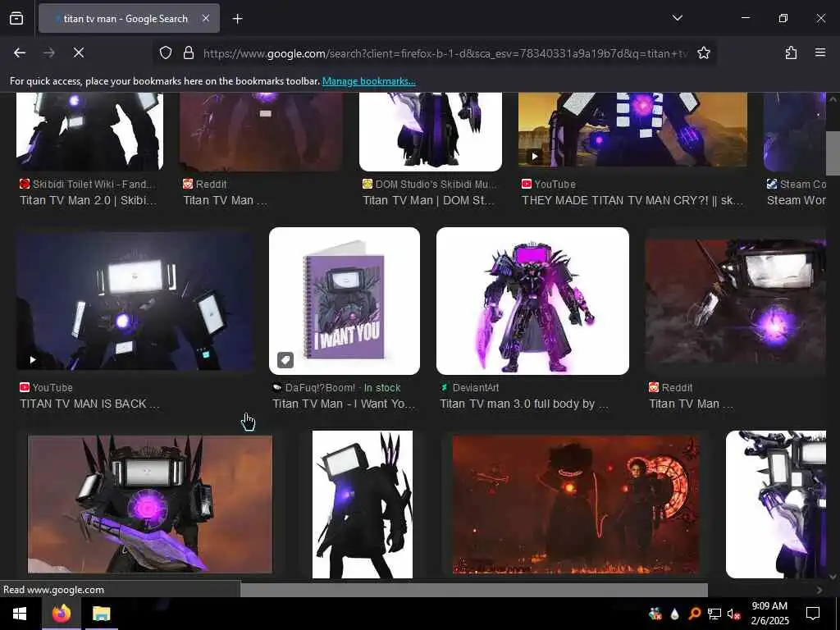This screenshot has height=630, width=840.
Task: Open 'TITAN TV MAN IS BACK ...' video title
Action: click(89, 404)
